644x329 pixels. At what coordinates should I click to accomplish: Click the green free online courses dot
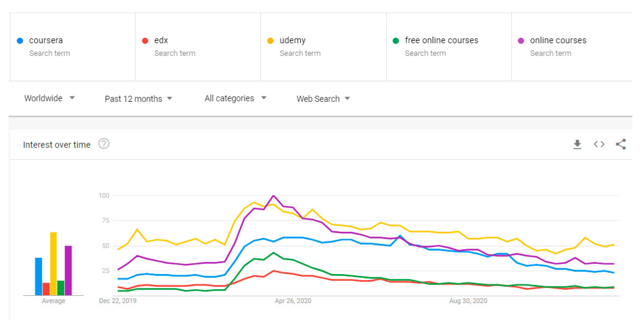point(396,41)
